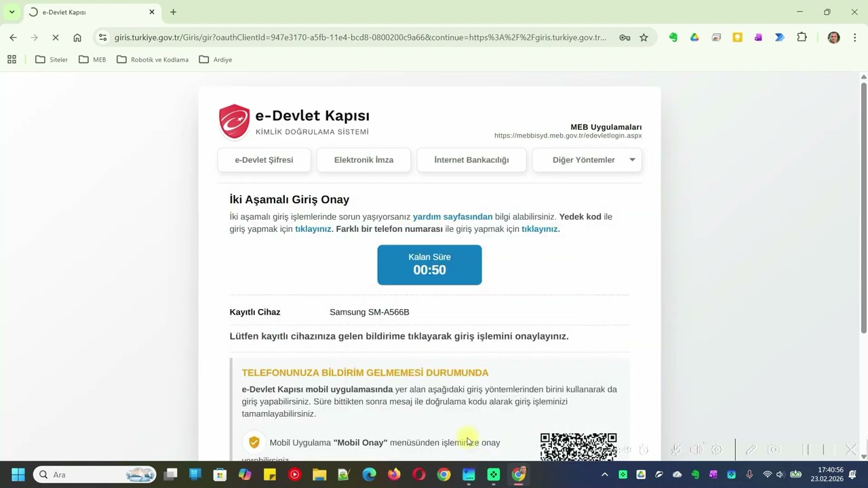Go to the Chrome home page
This screenshot has height=488, width=868.
pyautogui.click(x=77, y=38)
